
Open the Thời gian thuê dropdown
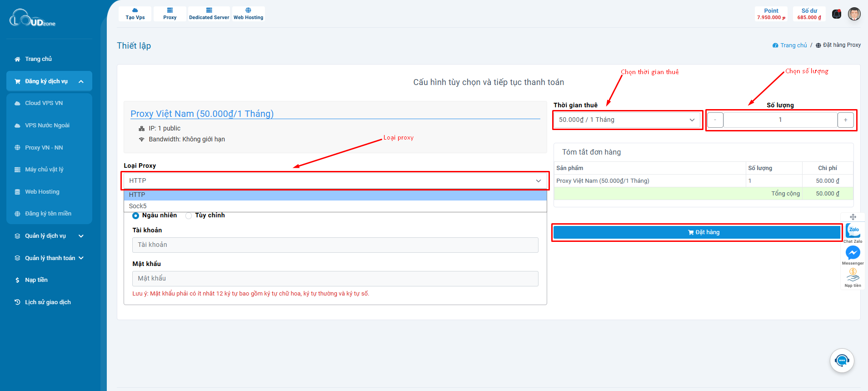coord(627,120)
